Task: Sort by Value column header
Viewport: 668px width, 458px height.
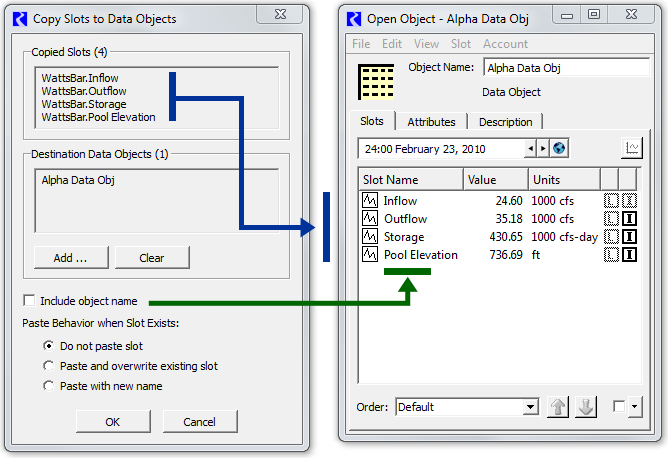Action: pyautogui.click(x=495, y=179)
